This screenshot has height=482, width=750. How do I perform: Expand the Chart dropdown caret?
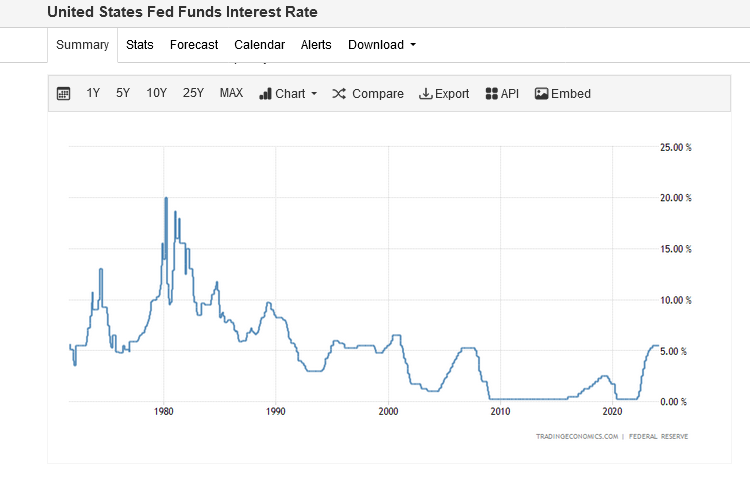pyautogui.click(x=314, y=94)
